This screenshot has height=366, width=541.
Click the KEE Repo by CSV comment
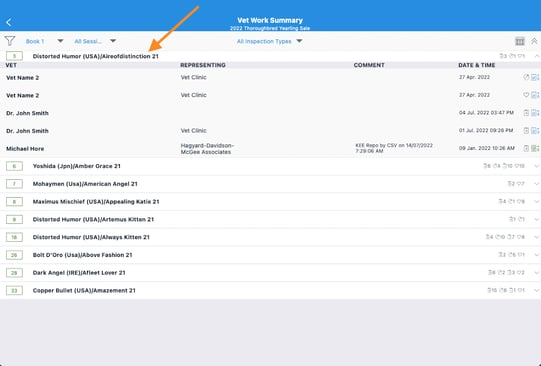click(394, 148)
